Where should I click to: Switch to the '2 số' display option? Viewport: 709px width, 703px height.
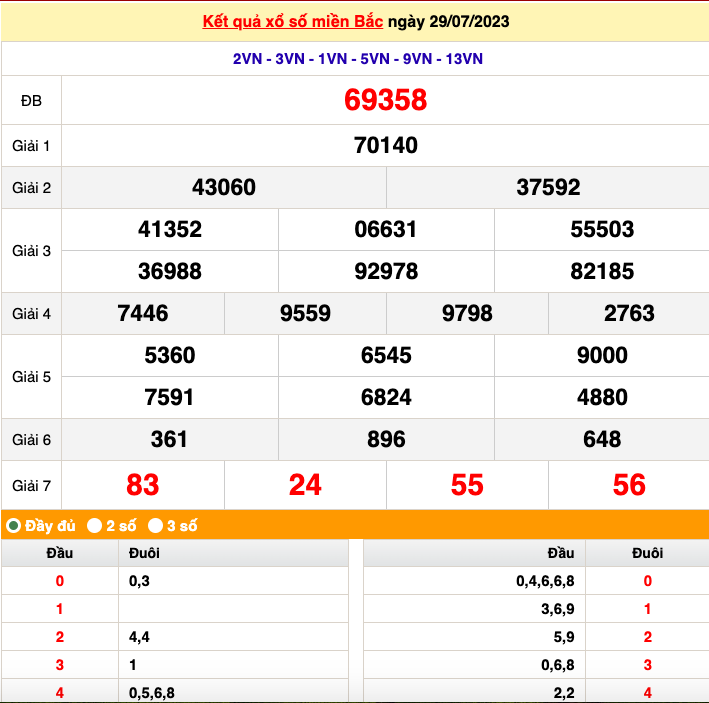[x=95, y=525]
